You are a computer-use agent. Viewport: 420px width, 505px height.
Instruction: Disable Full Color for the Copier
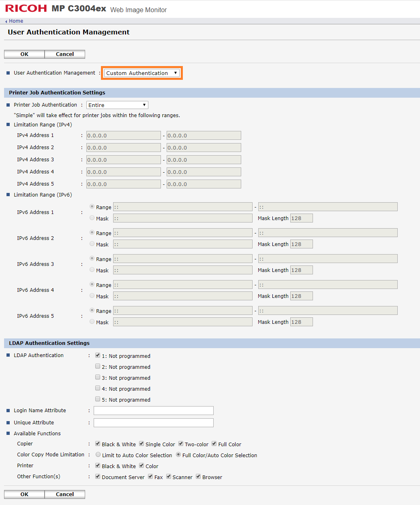pyautogui.click(x=214, y=443)
